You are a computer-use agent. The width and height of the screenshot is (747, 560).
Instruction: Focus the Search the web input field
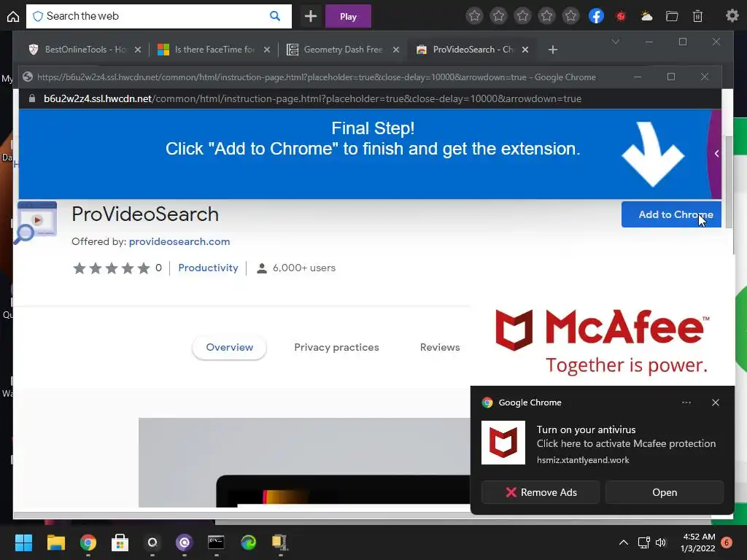pyautogui.click(x=158, y=16)
